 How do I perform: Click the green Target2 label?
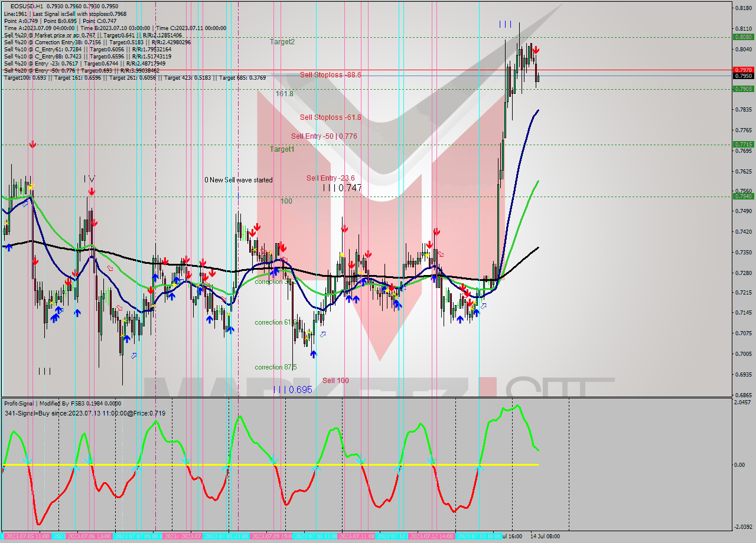tap(282, 42)
